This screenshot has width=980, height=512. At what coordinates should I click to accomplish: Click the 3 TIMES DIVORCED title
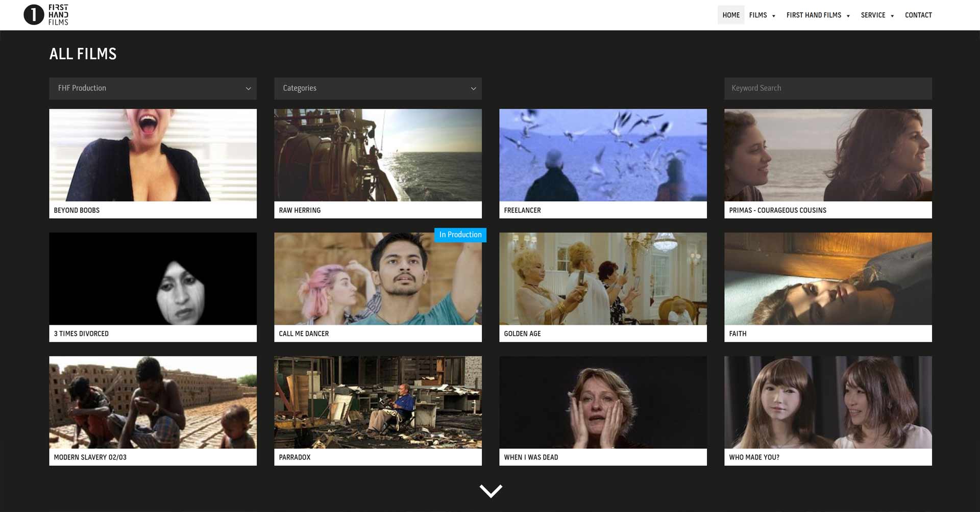(x=81, y=334)
